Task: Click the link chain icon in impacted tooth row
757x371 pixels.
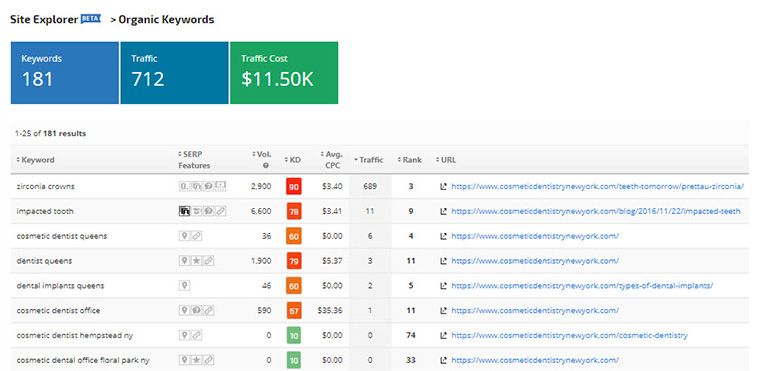Action: [221, 211]
